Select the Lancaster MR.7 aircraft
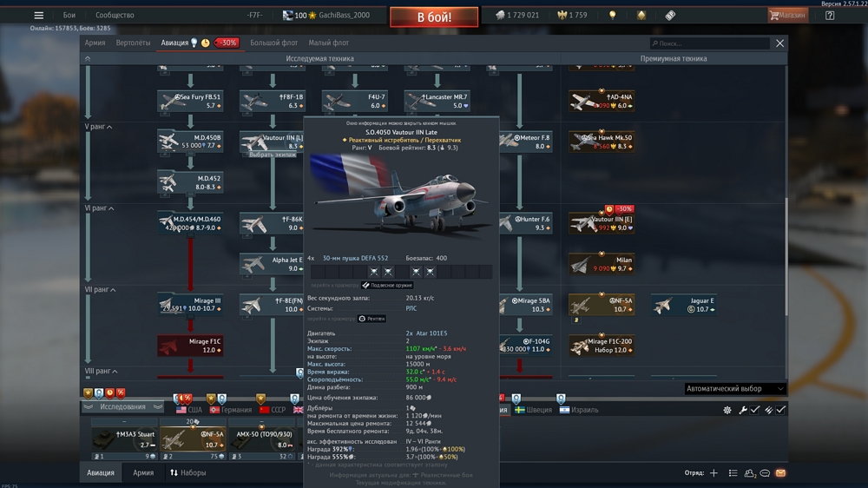The height and width of the screenshot is (488, 868). click(437, 101)
